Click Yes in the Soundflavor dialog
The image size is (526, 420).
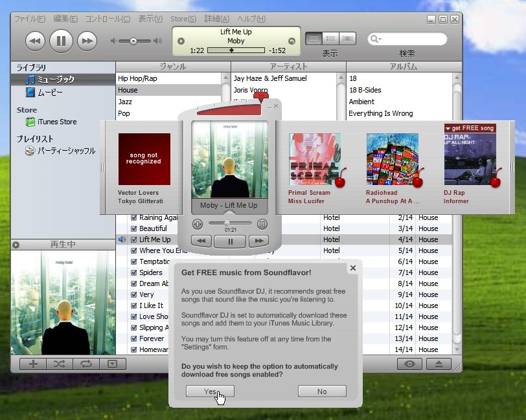point(210,391)
